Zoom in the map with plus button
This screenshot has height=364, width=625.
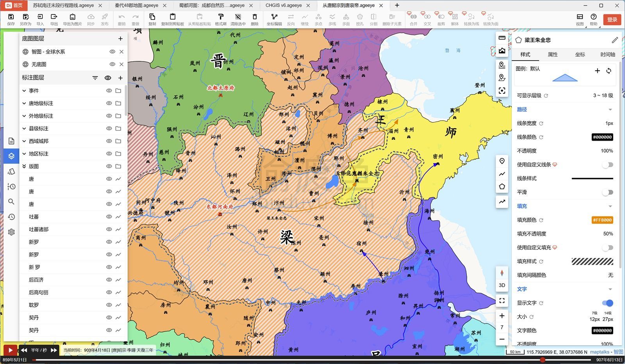[x=502, y=316]
